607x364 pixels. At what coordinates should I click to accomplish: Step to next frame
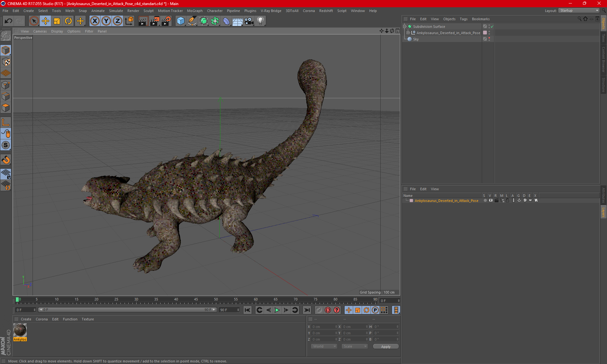click(x=286, y=310)
